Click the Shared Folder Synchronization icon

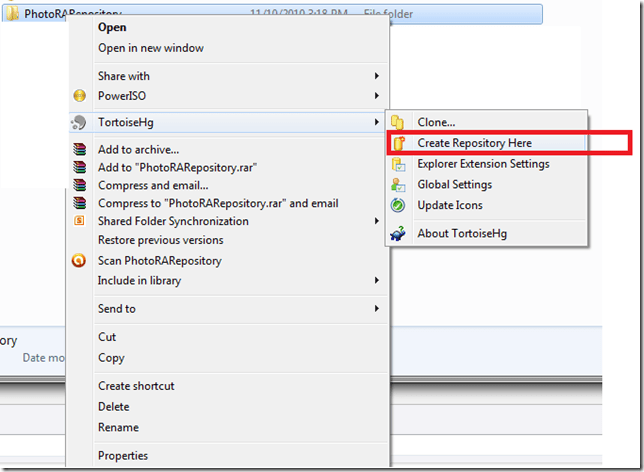[80, 221]
